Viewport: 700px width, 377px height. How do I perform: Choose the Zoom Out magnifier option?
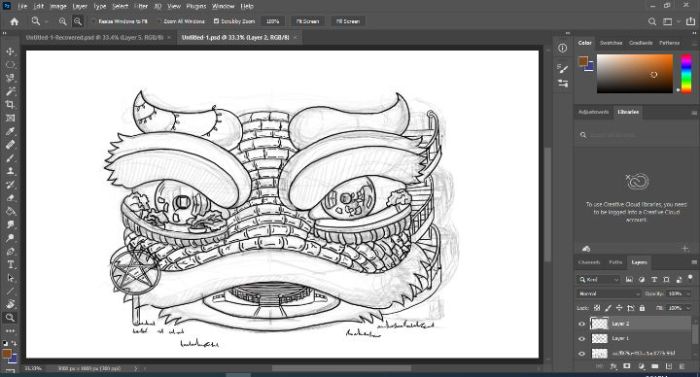coord(78,21)
